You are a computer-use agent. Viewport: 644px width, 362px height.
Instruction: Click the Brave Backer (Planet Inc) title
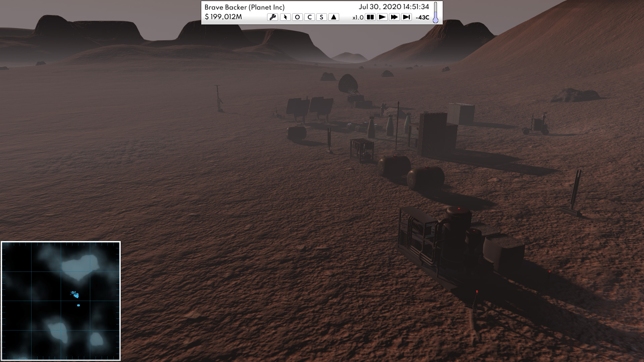pyautogui.click(x=245, y=7)
